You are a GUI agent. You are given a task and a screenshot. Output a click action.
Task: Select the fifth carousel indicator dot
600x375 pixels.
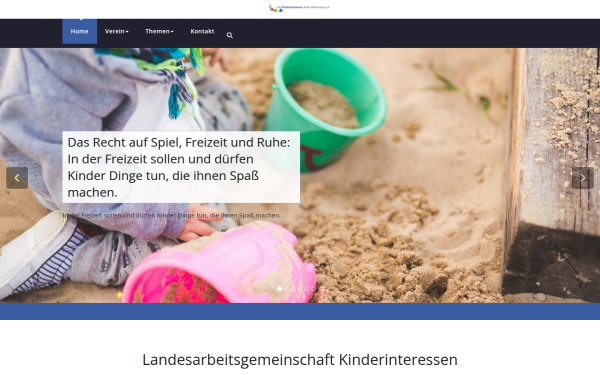(x=307, y=289)
